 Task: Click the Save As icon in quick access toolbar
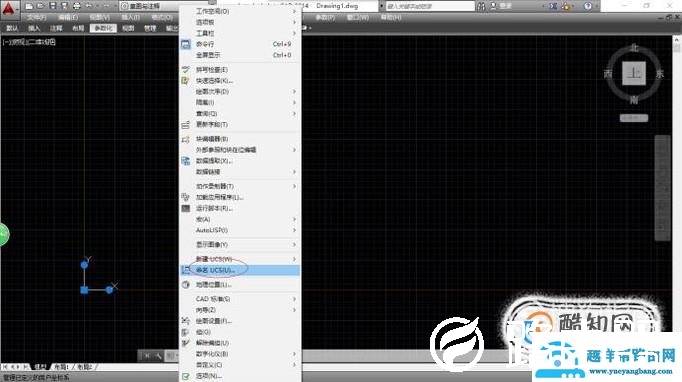point(64,6)
